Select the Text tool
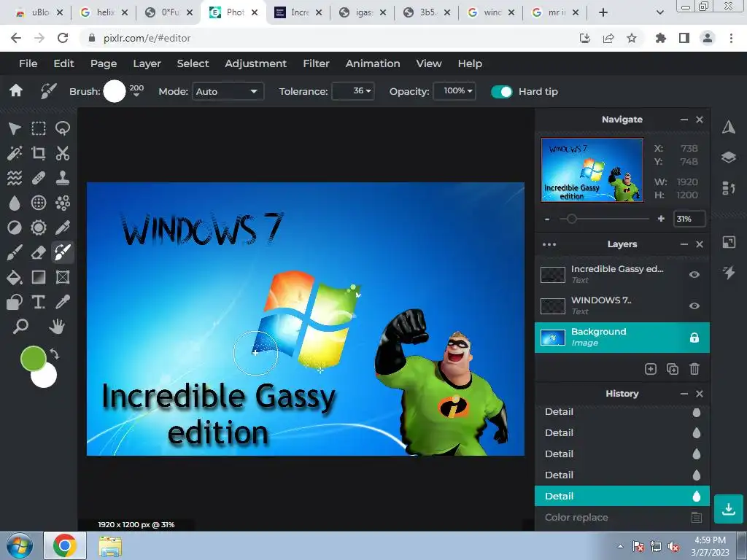This screenshot has width=747, height=560. 39,302
